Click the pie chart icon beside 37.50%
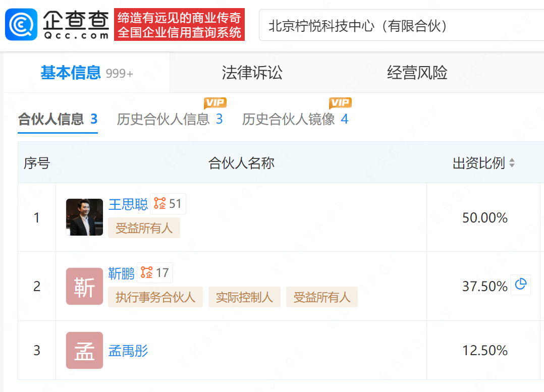The image size is (544, 392). (521, 285)
